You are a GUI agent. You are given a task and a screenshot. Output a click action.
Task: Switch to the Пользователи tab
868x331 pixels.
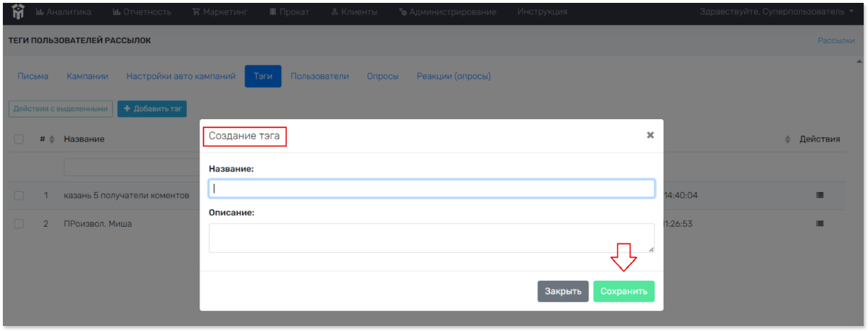coord(320,76)
